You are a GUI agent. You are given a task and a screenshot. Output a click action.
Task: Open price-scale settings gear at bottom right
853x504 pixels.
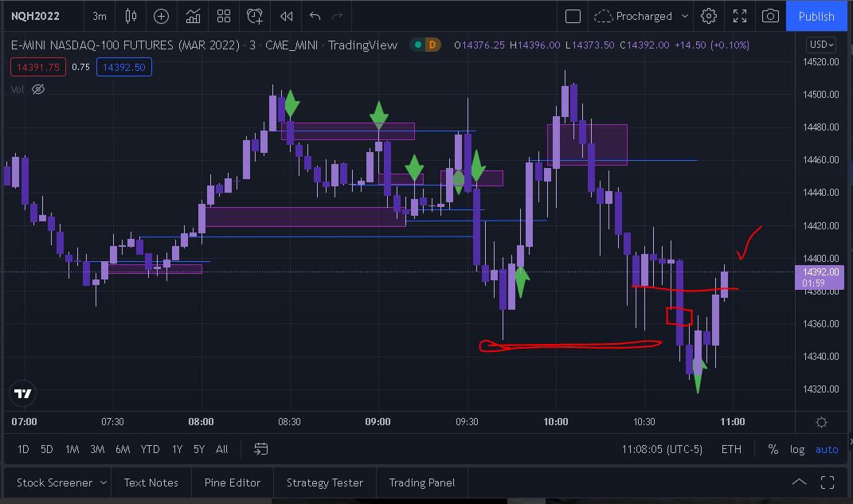coord(821,423)
